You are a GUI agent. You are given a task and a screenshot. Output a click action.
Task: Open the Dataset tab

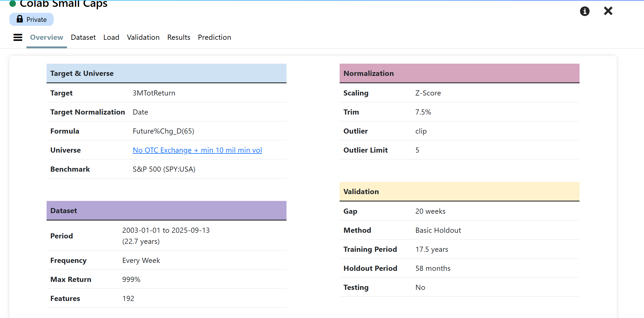(83, 37)
